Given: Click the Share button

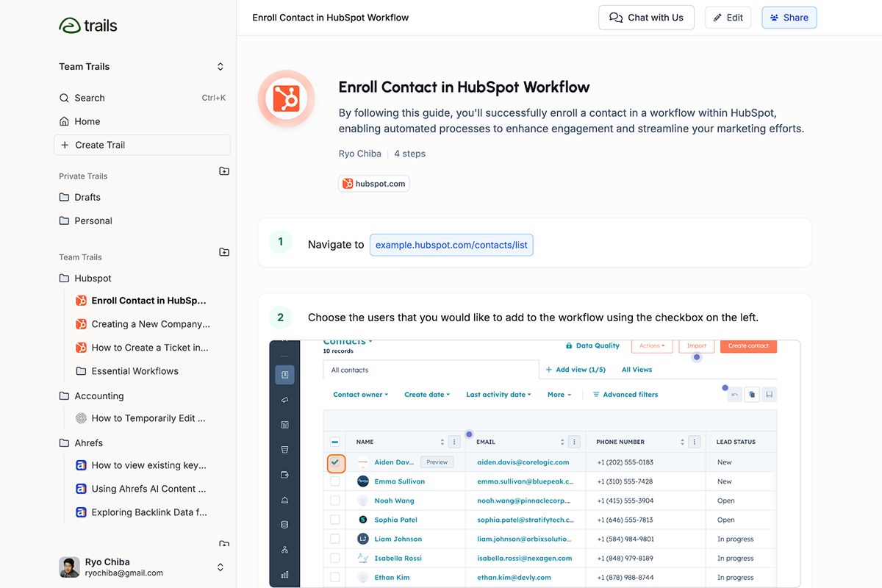Looking at the screenshot, I should [789, 18].
